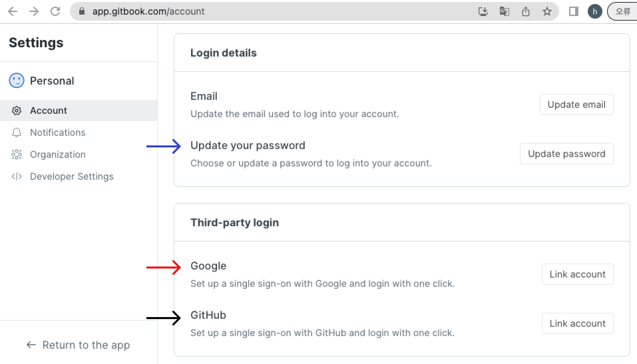
Task: Click the Update password button
Action: (566, 154)
